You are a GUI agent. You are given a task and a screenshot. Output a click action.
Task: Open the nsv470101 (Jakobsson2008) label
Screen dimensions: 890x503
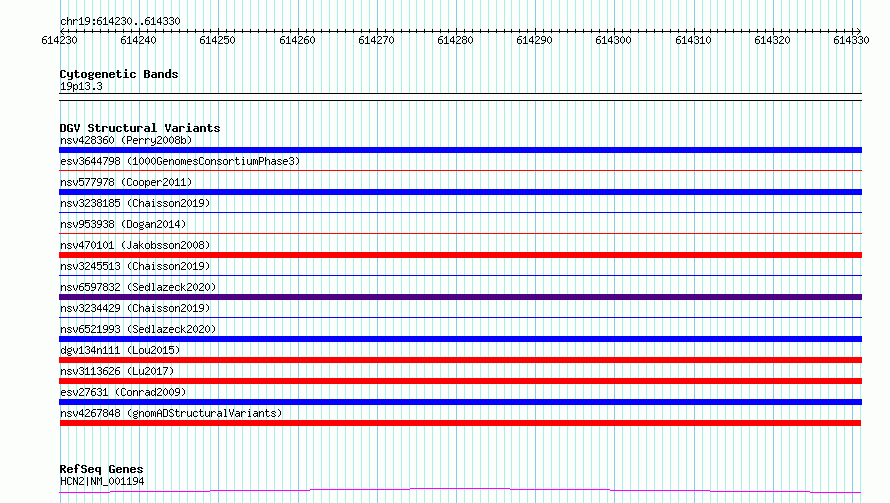point(135,245)
